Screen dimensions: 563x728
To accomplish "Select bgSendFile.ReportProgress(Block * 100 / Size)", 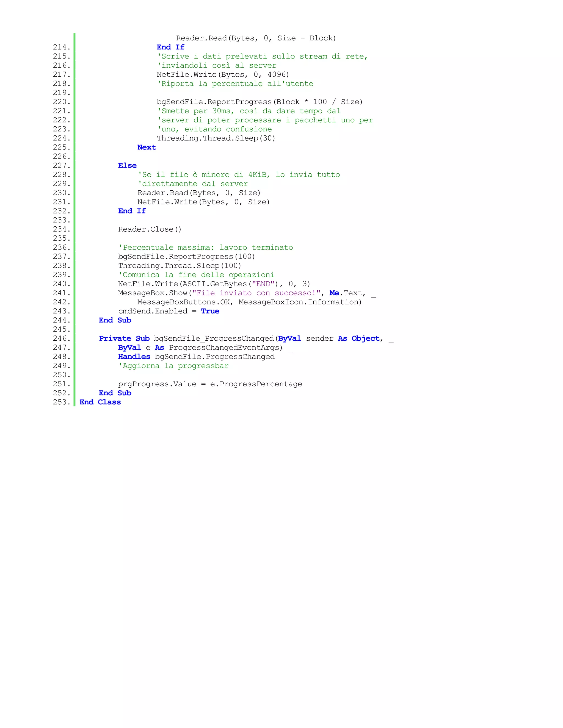I will click(260, 102).
